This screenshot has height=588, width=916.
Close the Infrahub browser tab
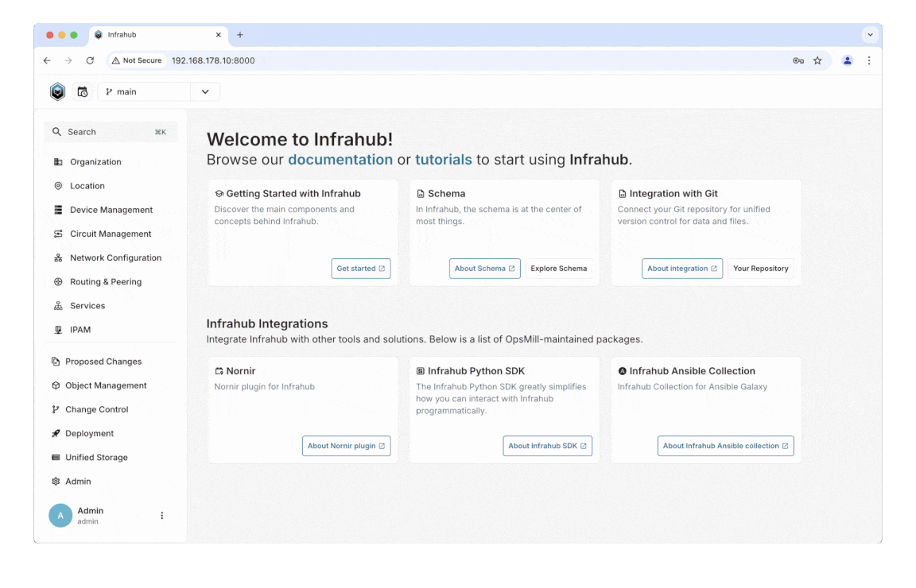click(x=219, y=35)
